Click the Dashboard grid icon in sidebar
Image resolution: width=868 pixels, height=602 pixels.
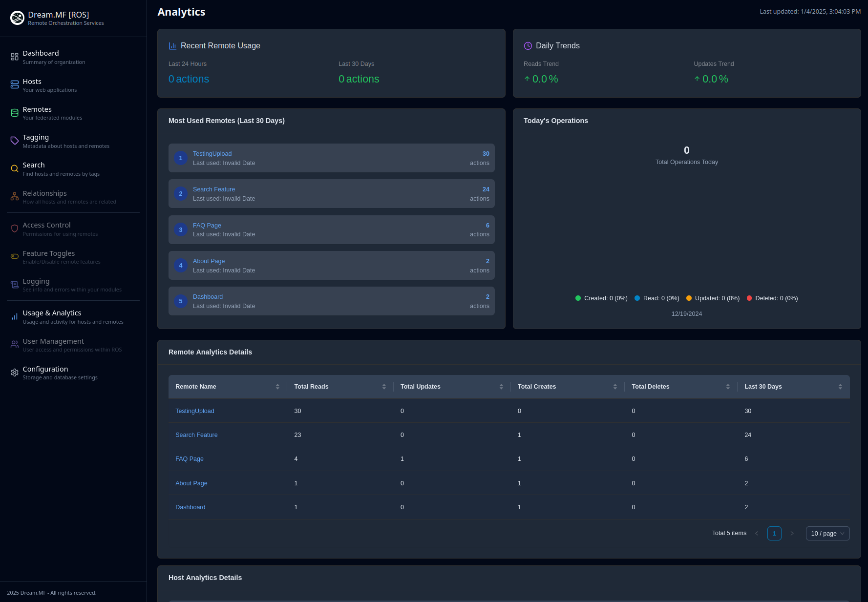coord(15,57)
